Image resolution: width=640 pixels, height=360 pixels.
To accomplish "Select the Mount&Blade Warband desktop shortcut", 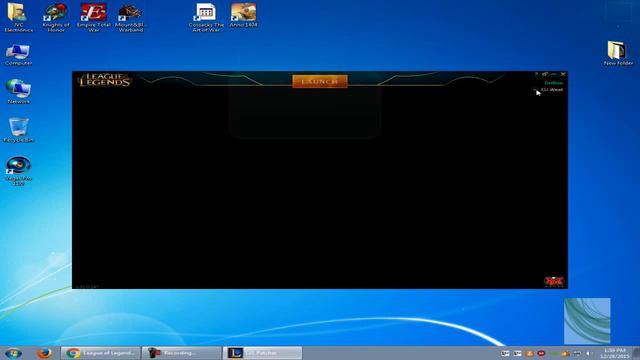I will tap(131, 18).
